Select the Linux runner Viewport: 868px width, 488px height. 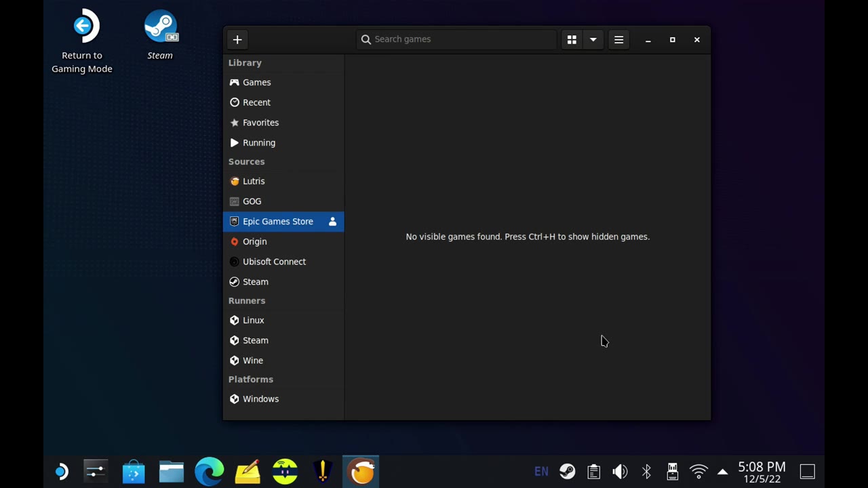point(283,320)
